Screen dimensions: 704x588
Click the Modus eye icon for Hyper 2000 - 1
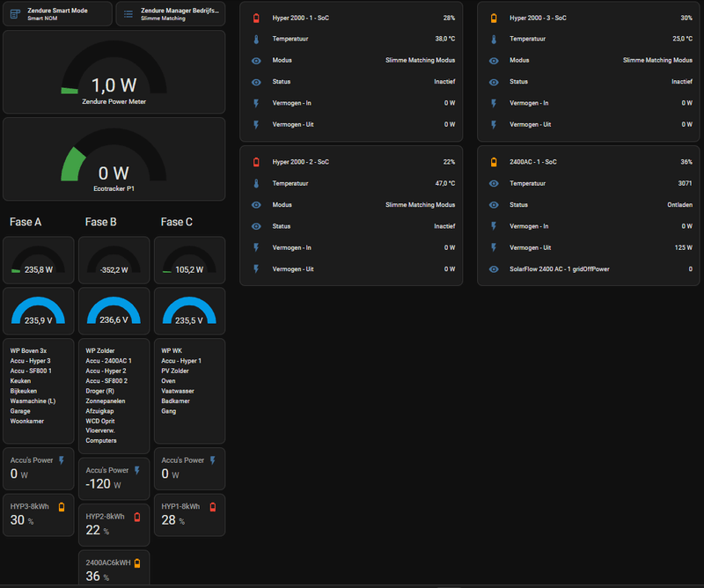tap(256, 61)
